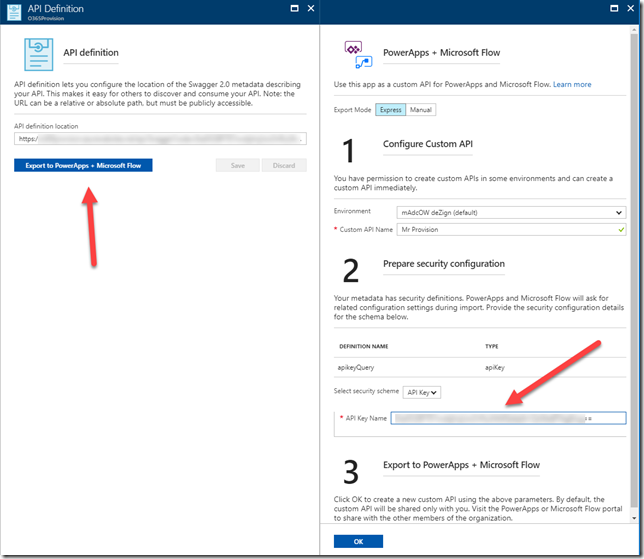Edit the Custom API Name field
The height and width of the screenshot is (559, 644).
coord(511,230)
